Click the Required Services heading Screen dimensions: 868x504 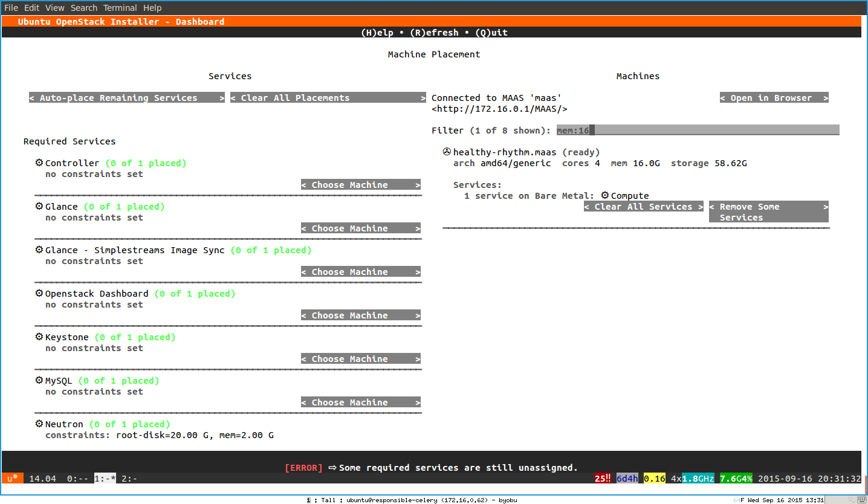[x=70, y=141]
